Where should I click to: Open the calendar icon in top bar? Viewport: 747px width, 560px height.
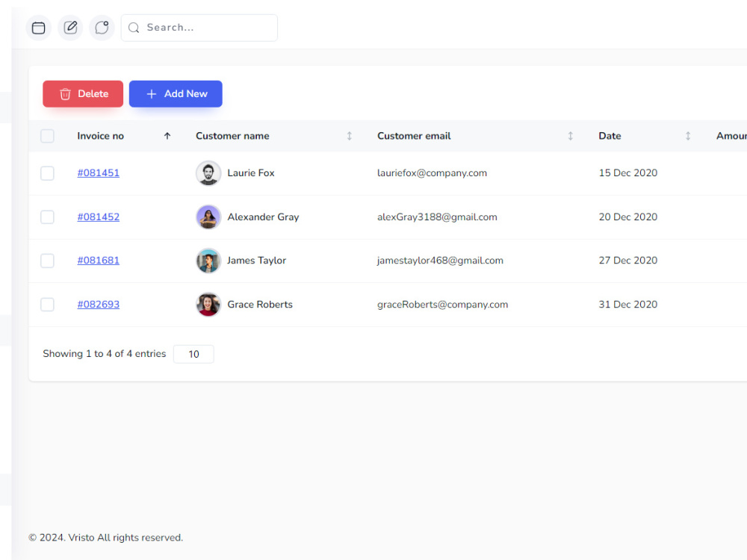[39, 28]
